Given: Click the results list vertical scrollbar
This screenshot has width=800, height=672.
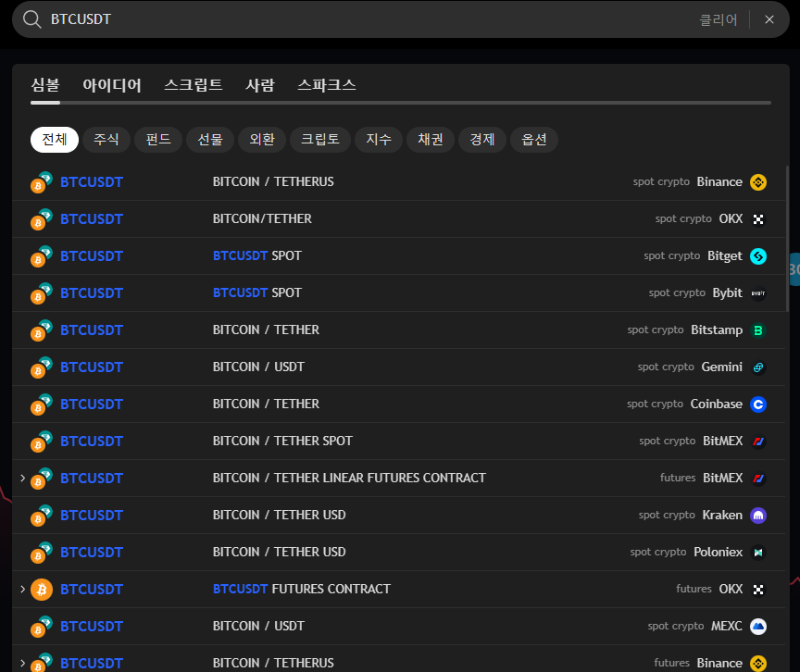Looking at the screenshot, I should tap(787, 239).
